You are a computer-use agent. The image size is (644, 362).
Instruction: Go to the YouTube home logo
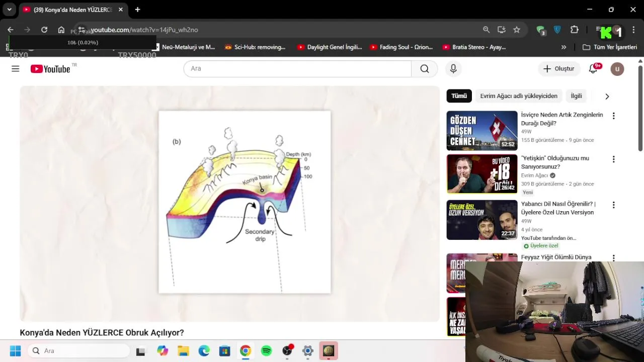(50, 69)
